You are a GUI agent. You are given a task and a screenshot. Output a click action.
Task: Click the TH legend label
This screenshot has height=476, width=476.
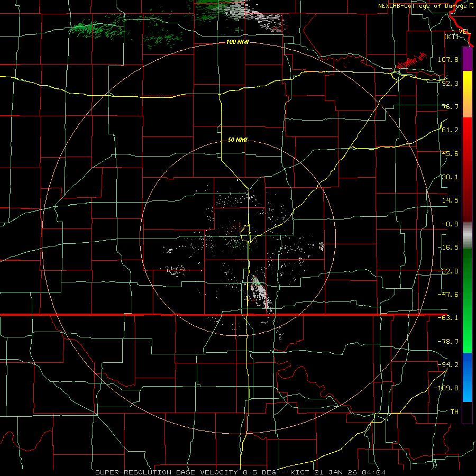454,412
